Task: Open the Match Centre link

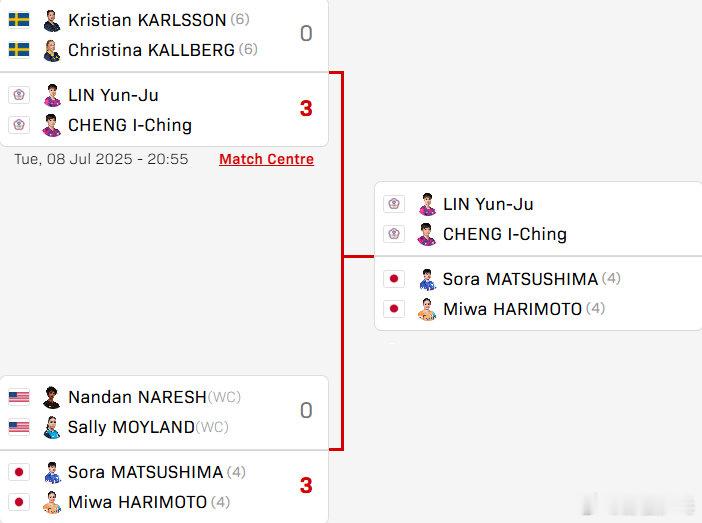Action: point(266,159)
